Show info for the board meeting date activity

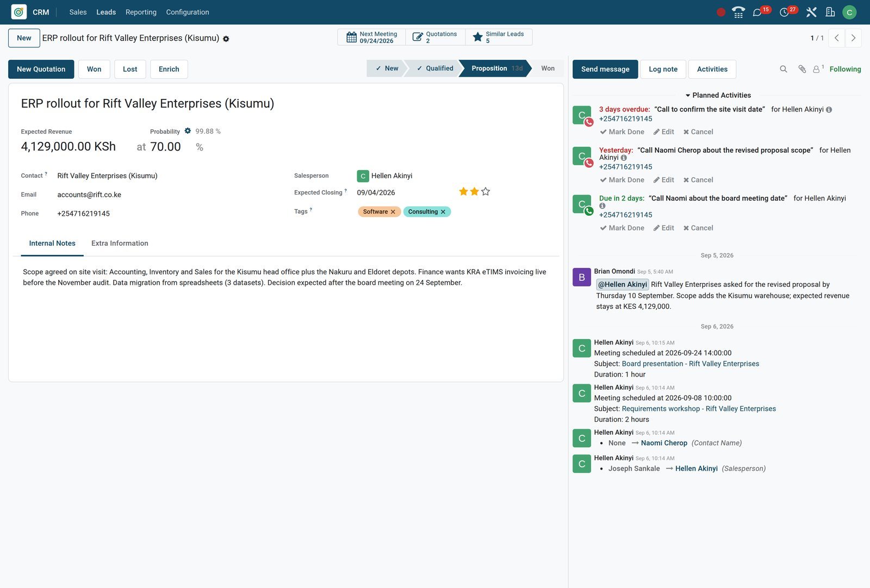[602, 206]
